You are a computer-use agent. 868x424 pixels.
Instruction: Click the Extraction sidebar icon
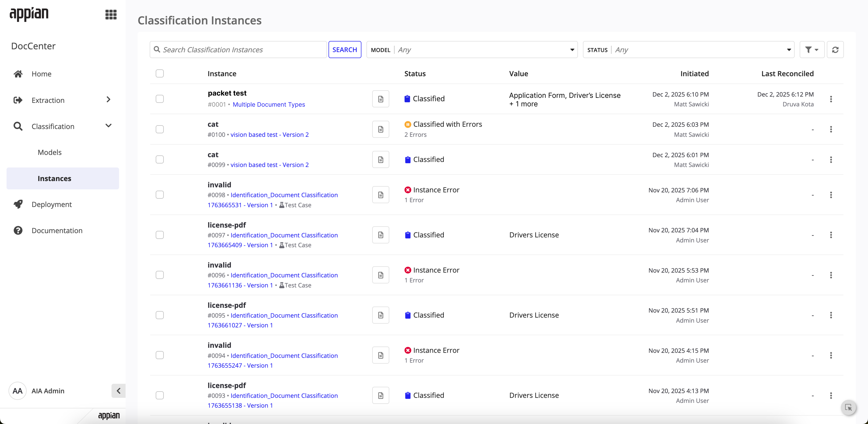pos(18,100)
